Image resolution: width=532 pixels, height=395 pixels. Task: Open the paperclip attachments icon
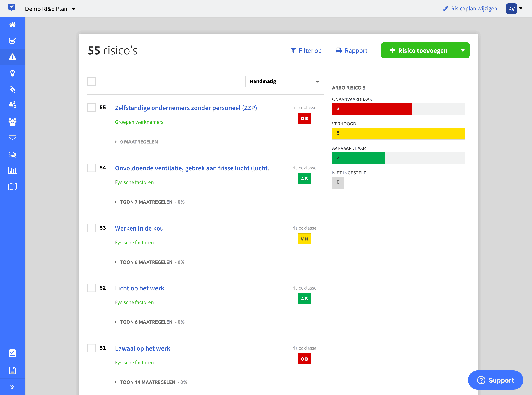(x=12, y=90)
